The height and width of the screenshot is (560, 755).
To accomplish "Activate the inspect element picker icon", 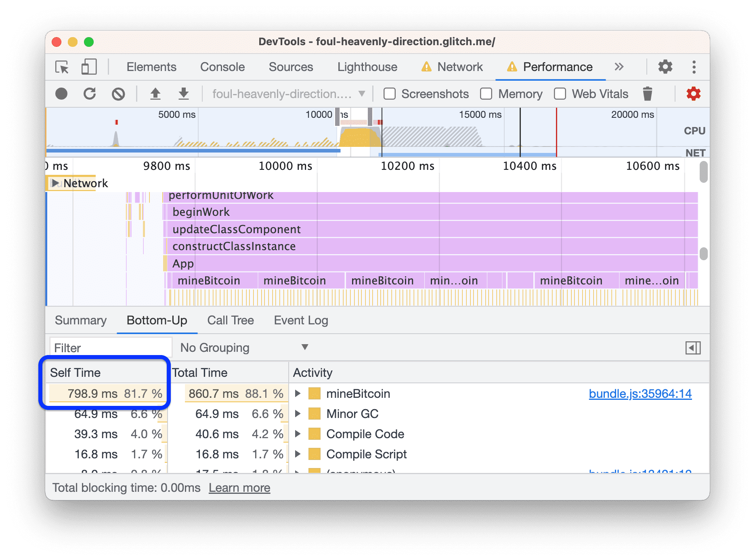I will [x=62, y=67].
